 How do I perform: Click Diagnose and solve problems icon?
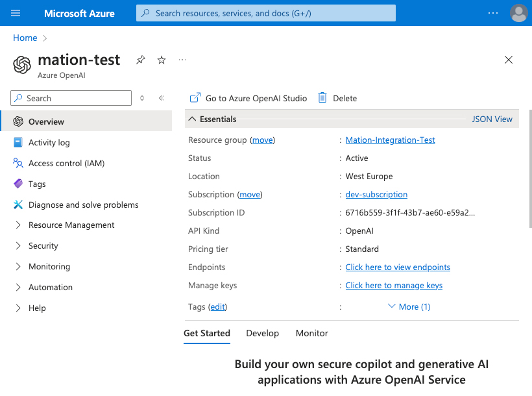[x=18, y=204]
